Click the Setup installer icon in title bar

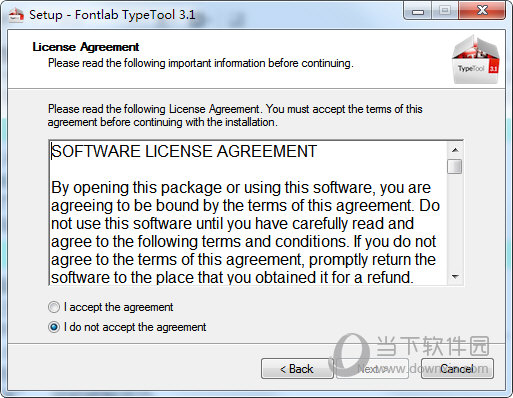(x=16, y=15)
